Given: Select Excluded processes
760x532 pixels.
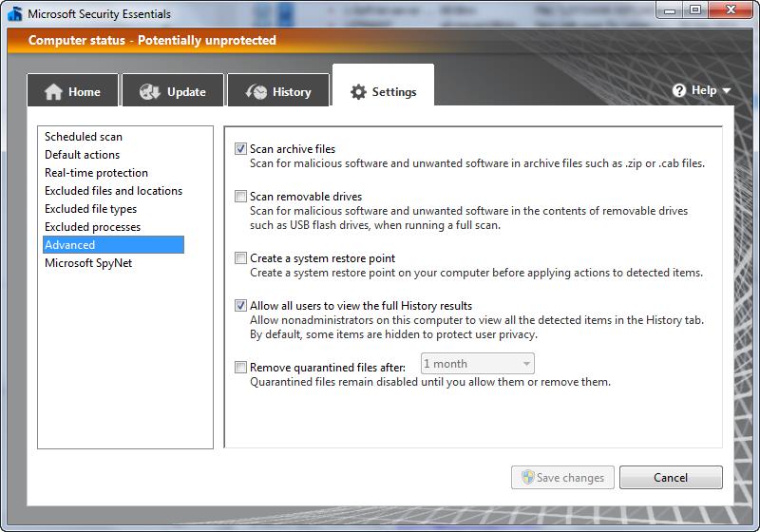Looking at the screenshot, I should click(92, 227).
